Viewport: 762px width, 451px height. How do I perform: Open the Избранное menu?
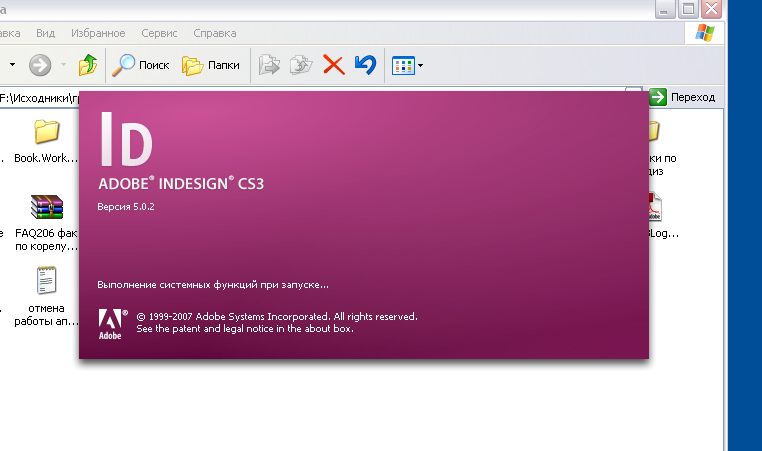point(98,33)
